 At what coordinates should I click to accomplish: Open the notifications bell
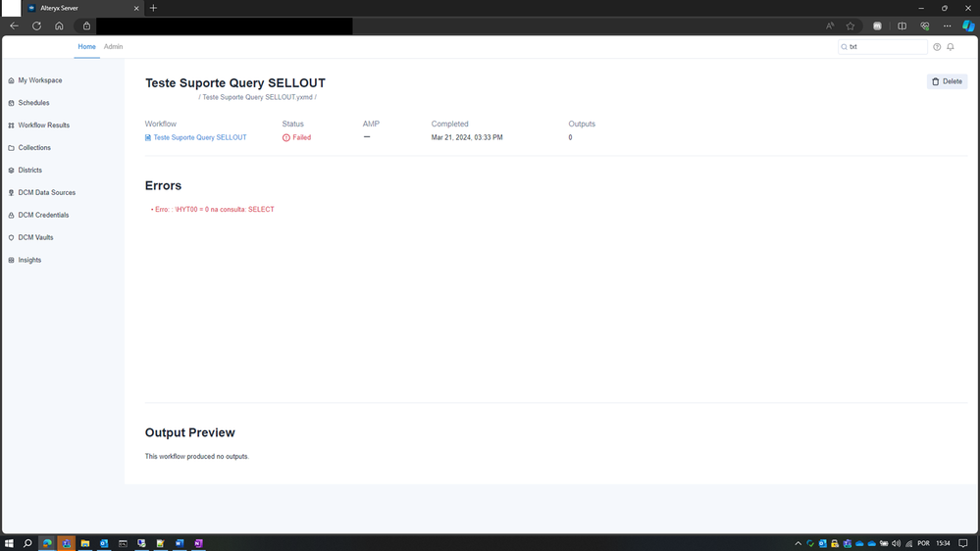951,47
